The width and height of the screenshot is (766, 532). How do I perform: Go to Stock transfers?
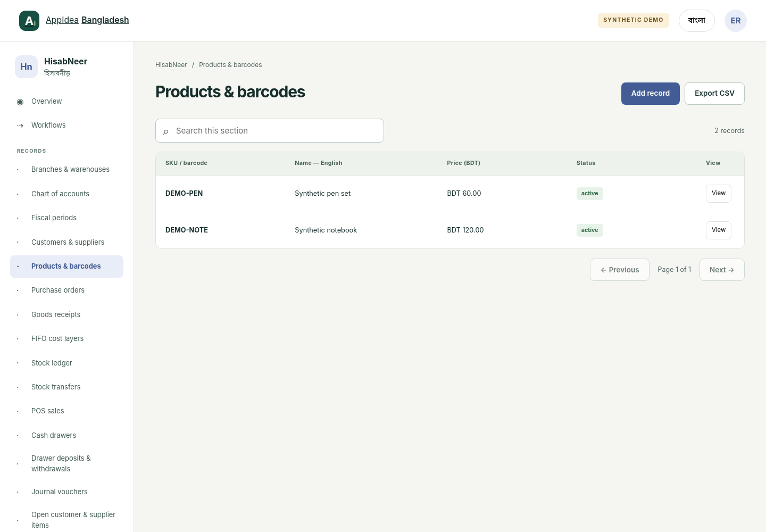pyautogui.click(x=66, y=387)
